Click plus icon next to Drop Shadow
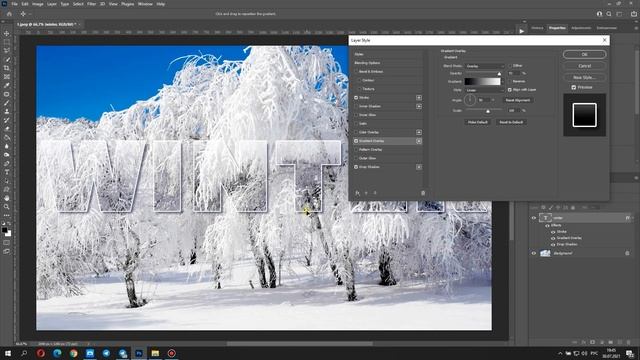Viewport: 640px width, 360px height. click(x=419, y=167)
